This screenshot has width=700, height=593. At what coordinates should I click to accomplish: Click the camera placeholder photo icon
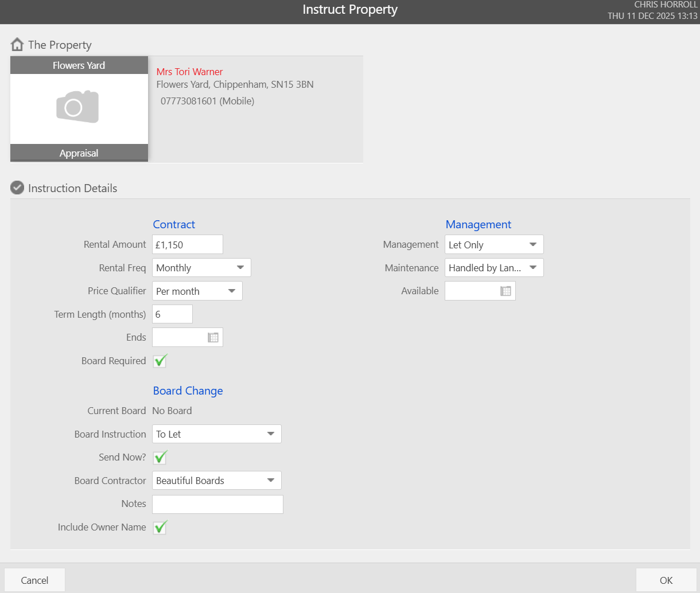point(77,107)
